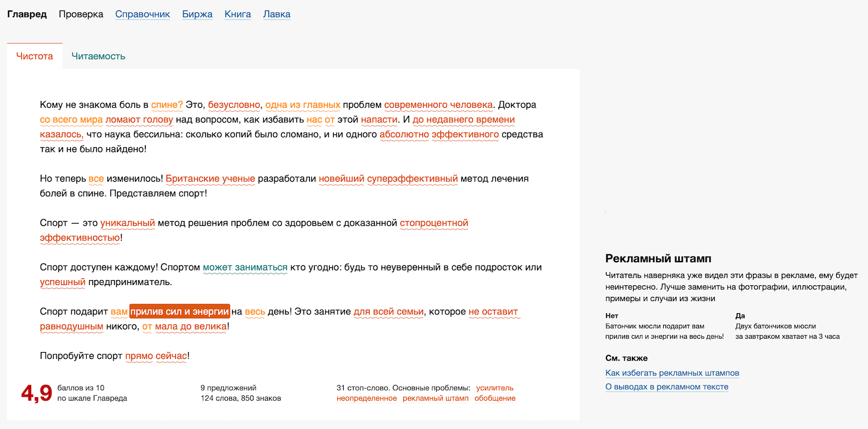The width and height of the screenshot is (868, 429).
Task: Switch to the Читаемость tab
Action: pyautogui.click(x=98, y=56)
